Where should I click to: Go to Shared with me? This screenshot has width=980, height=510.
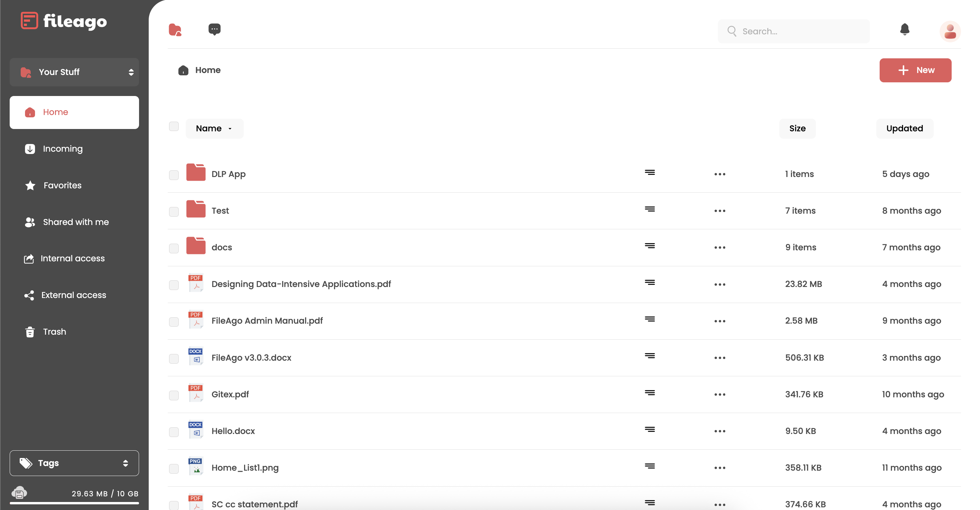click(75, 222)
